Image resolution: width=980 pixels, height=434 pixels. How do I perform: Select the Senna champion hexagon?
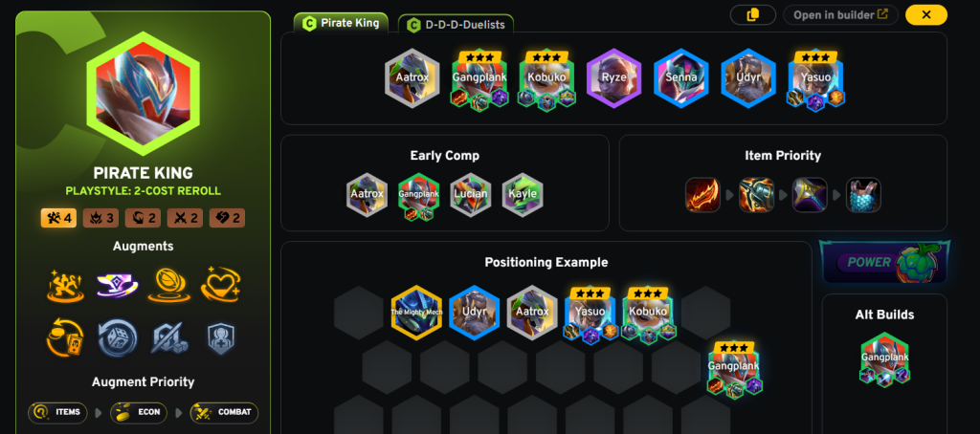680,78
